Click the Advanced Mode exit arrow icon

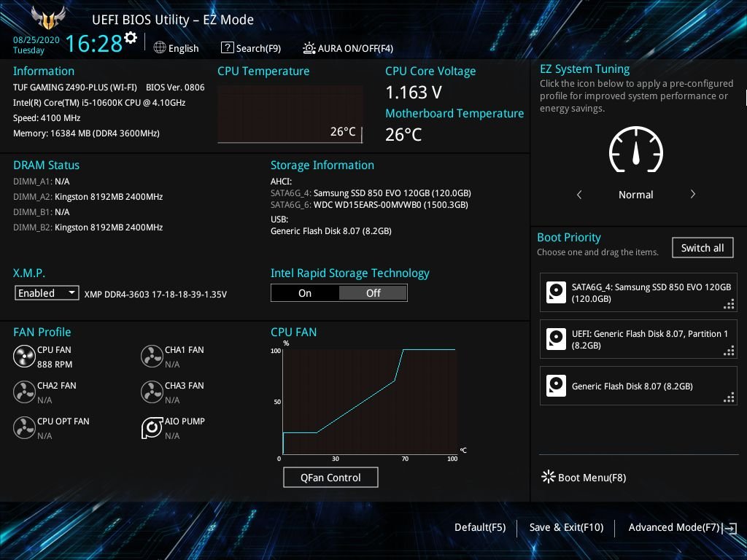tap(729, 528)
